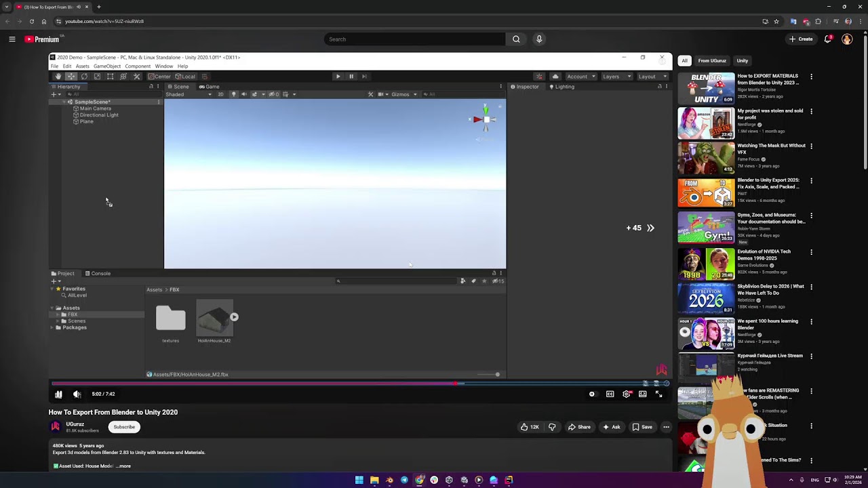Select the Unity Rect tool
Viewport: 868px width, 488px height.
pyautogui.click(x=110, y=77)
